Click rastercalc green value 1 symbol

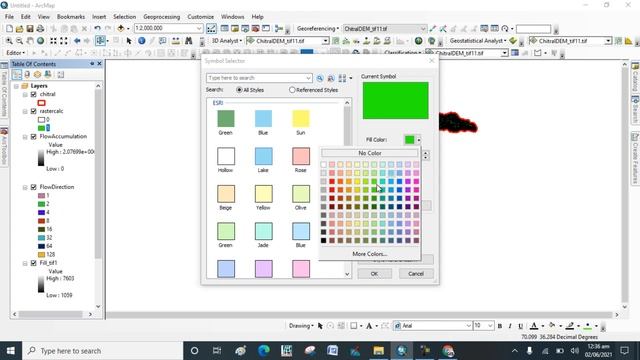pos(41,128)
